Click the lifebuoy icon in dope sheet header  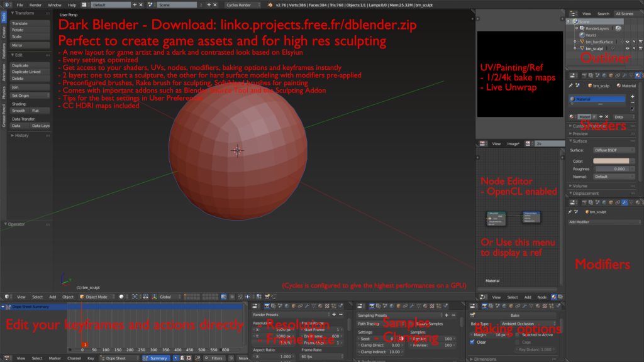click(189, 358)
